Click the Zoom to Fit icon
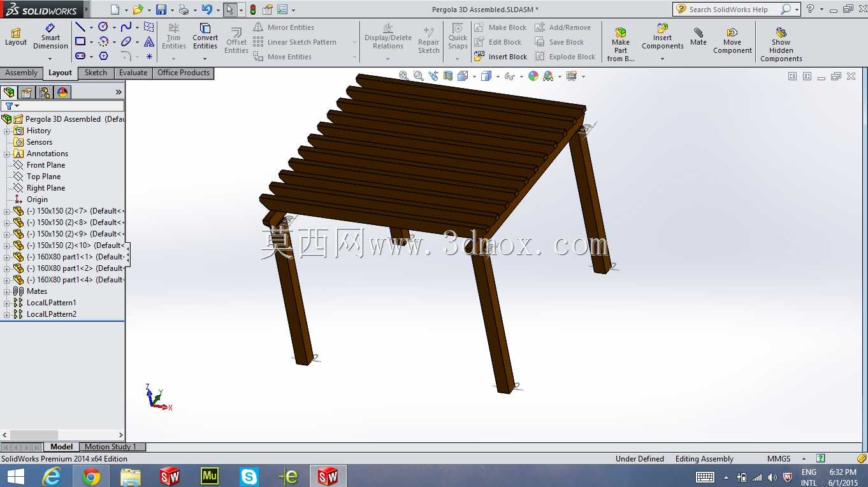The width and height of the screenshot is (868, 487). (x=403, y=76)
